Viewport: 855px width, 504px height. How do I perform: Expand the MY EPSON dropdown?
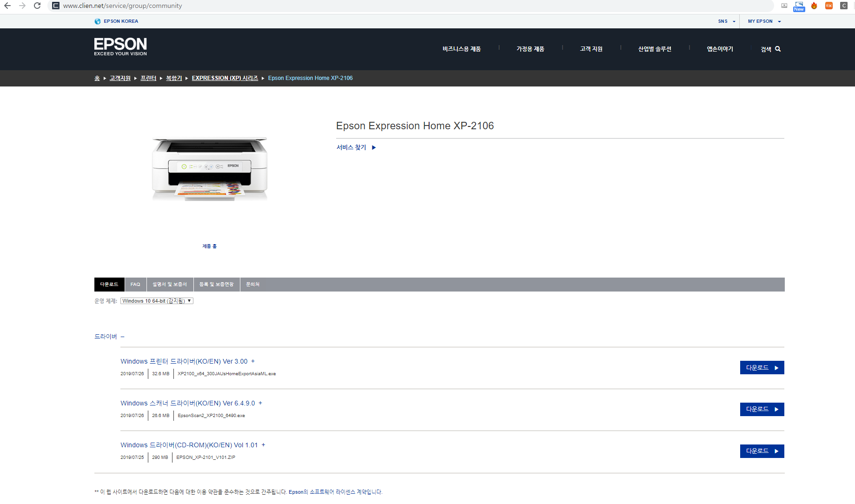pos(764,21)
